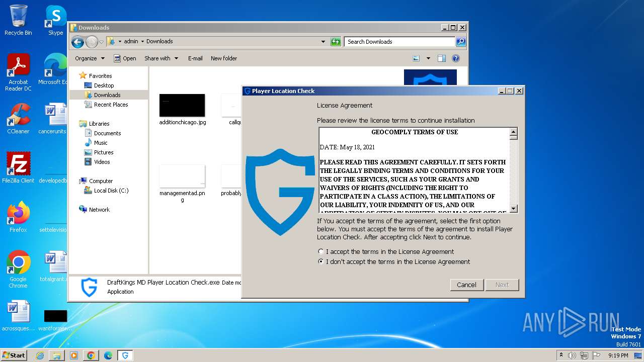Viewport: 644px width, 362px height.
Task: Click the Search Downloads input field
Action: (x=400, y=42)
